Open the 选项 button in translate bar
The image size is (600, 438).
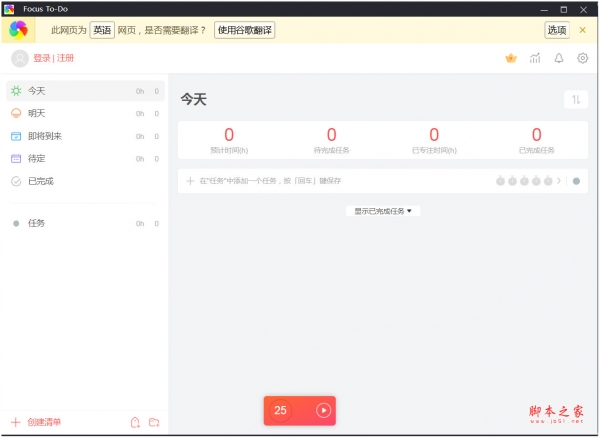click(x=557, y=30)
